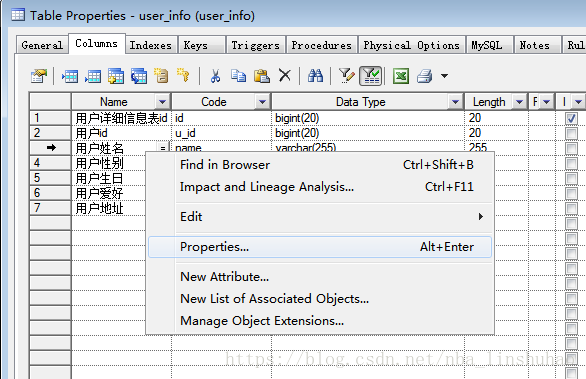Check checkbox in row 2 u_id

click(x=571, y=133)
